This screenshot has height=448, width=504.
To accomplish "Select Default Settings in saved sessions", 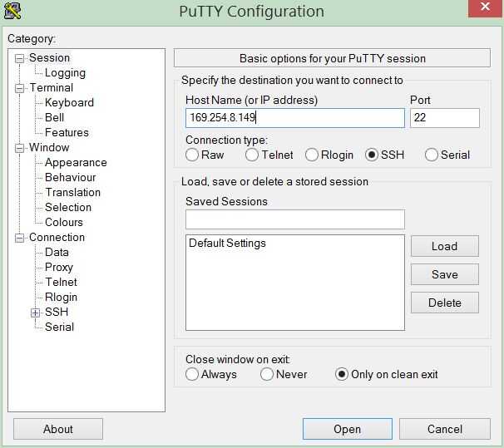I will click(227, 244).
